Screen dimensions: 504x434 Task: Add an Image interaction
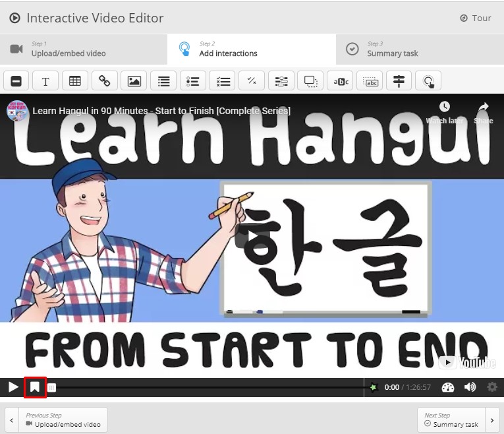[x=134, y=81]
